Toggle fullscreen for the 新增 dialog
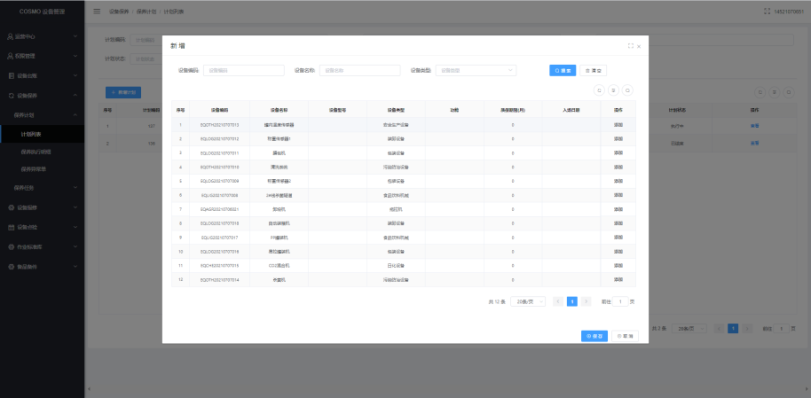 point(630,46)
